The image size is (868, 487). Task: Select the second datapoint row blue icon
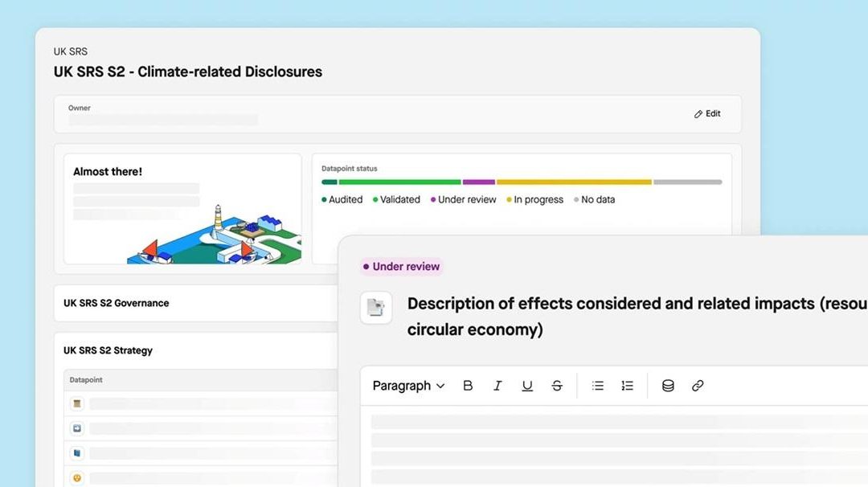pyautogui.click(x=77, y=428)
